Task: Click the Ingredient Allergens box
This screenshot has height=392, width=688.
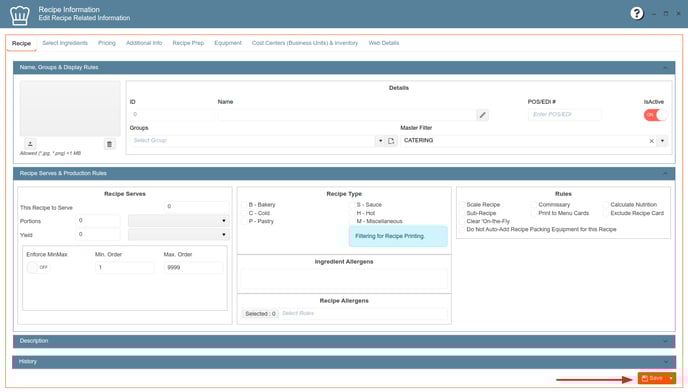Action: 344,278
